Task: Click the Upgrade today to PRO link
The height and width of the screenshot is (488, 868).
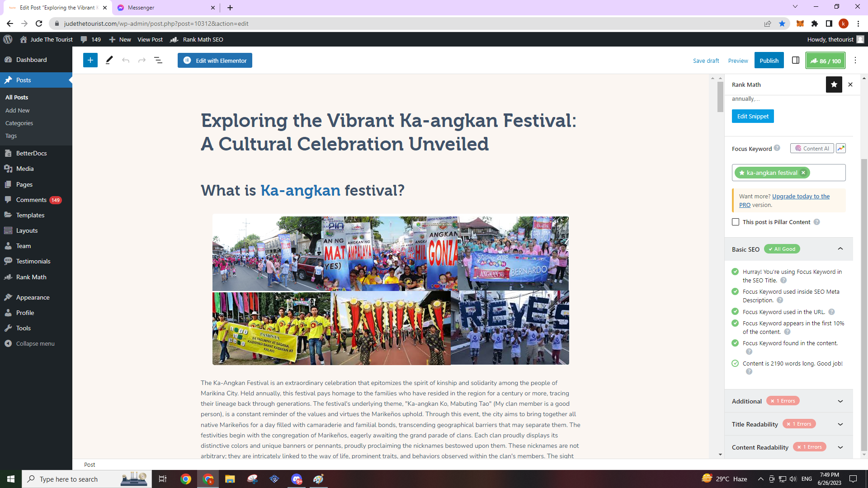Action: click(800, 197)
